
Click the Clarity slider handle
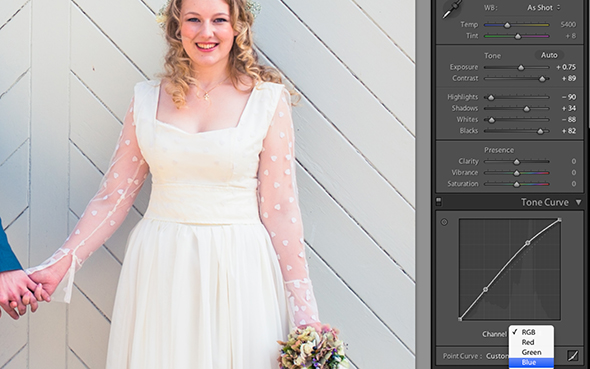click(517, 162)
